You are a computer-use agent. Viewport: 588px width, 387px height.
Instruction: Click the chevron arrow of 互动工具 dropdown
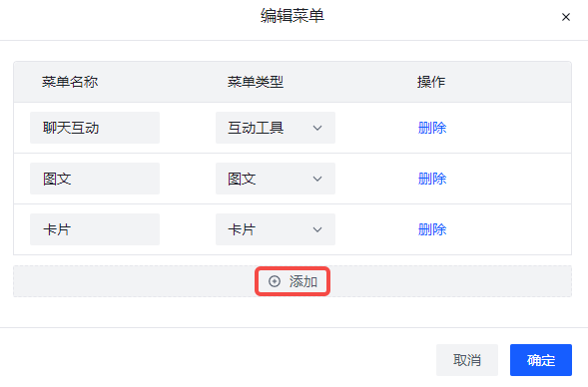point(317,128)
